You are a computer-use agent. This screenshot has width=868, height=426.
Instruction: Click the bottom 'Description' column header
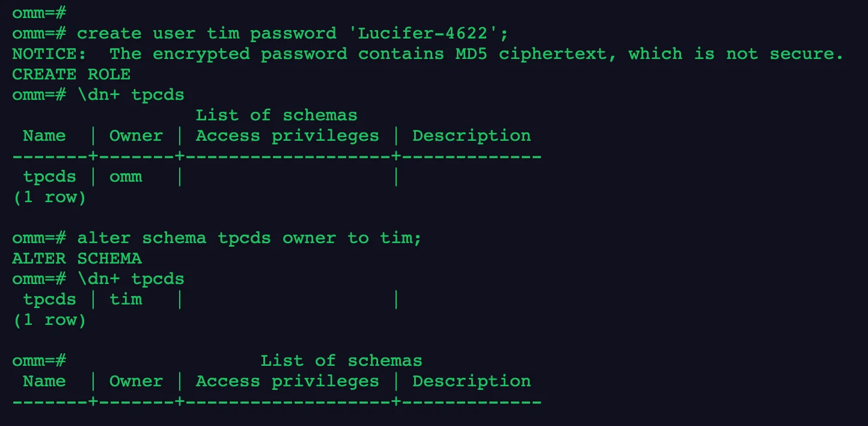tap(471, 381)
